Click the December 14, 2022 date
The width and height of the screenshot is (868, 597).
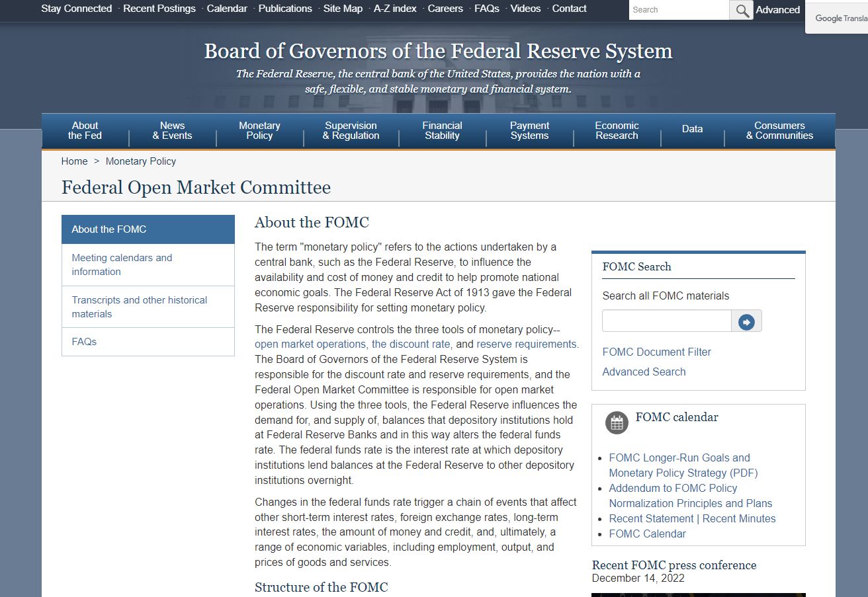pos(638,578)
